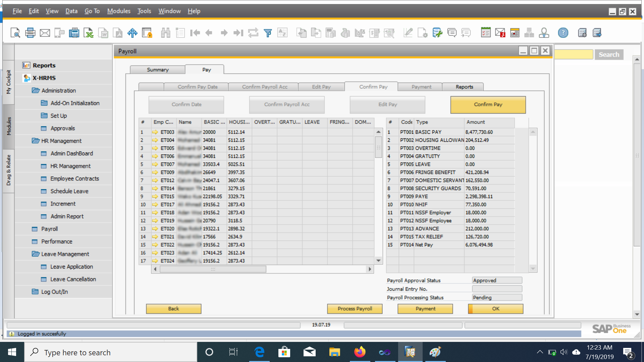
Task: Open Employee Contracts in the sidebar
Action: pos(74,179)
